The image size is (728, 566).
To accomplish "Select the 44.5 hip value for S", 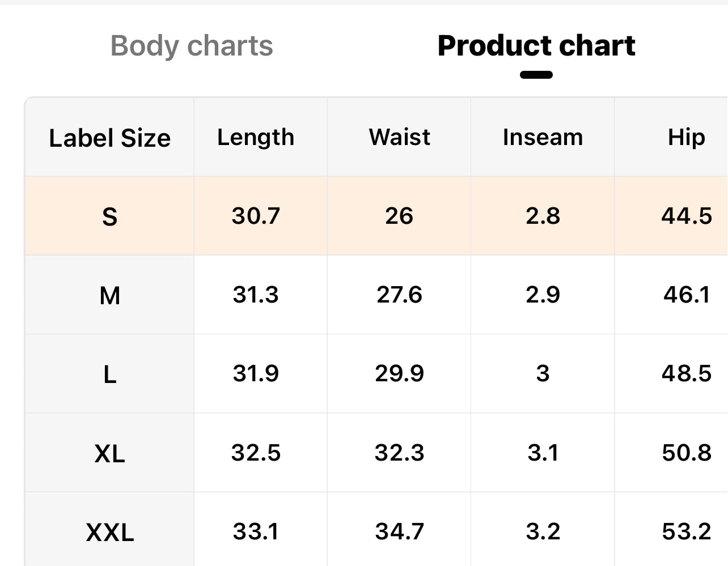I will click(x=686, y=216).
